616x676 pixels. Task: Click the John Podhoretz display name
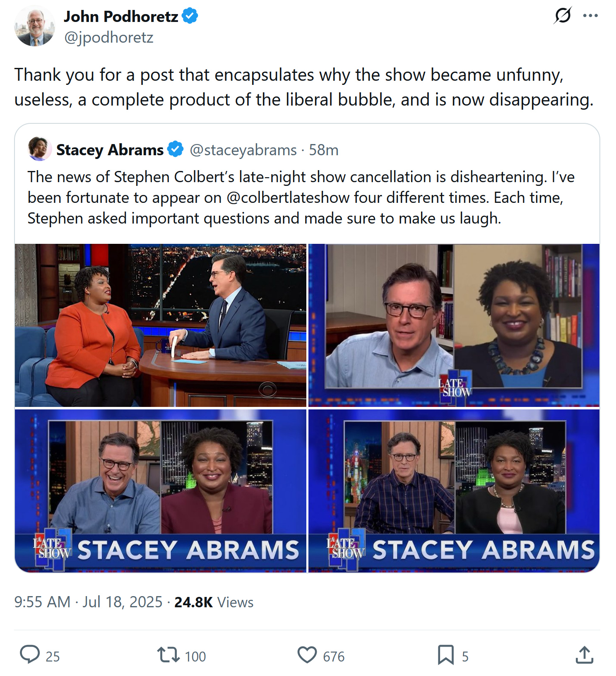(x=121, y=17)
